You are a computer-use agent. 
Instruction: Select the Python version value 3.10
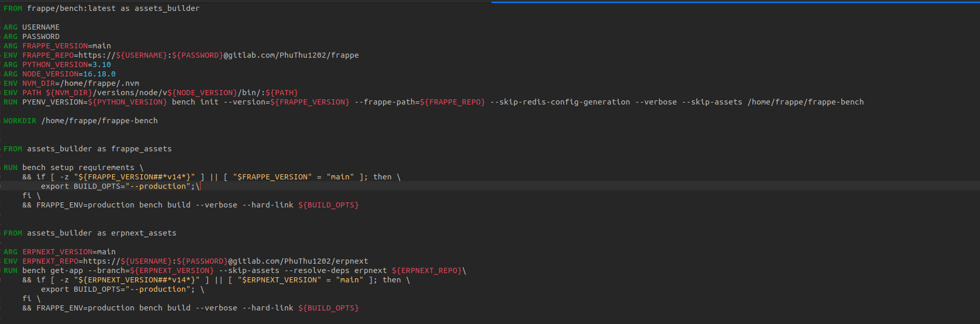coord(102,64)
